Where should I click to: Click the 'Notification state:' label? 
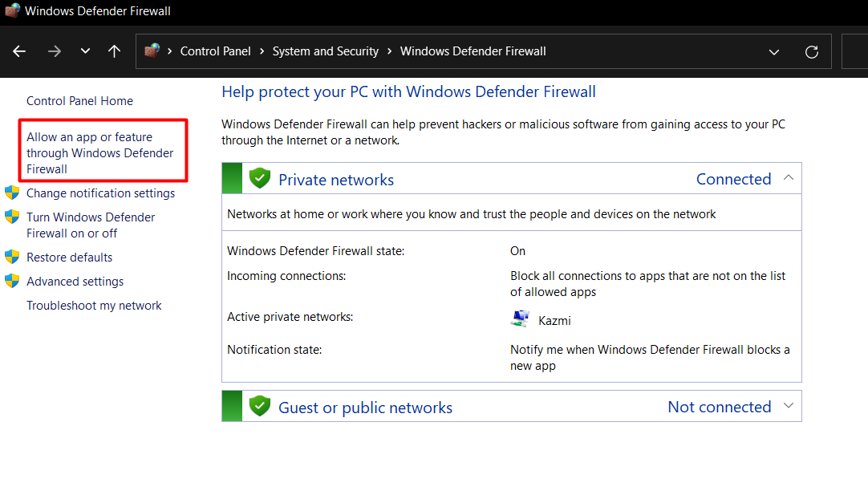(274, 350)
